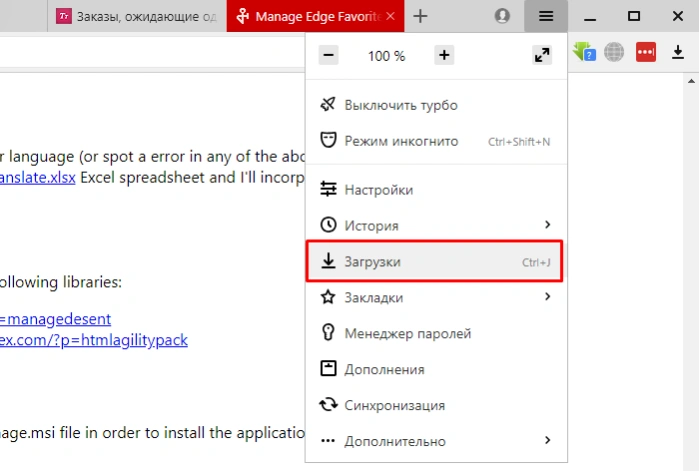Click the user profile avatar icon
The height and width of the screenshot is (471, 699).
(x=502, y=16)
